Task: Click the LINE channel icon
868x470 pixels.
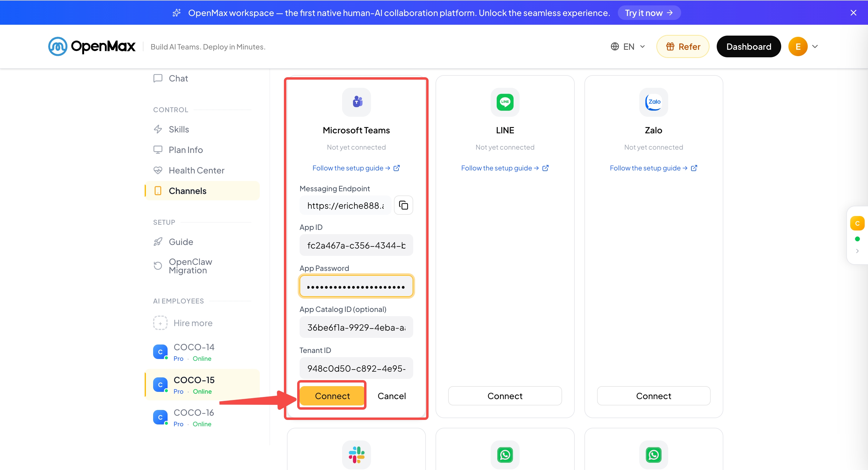Action: point(505,102)
